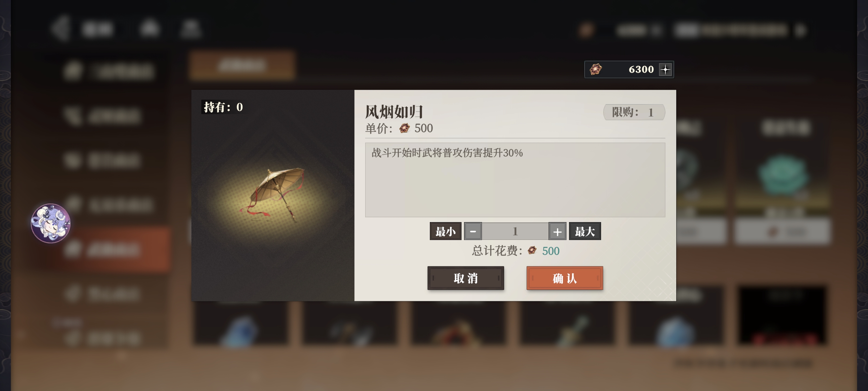The image size is (868, 391).
Task: Click the item description text box
Action: pyautogui.click(x=515, y=180)
